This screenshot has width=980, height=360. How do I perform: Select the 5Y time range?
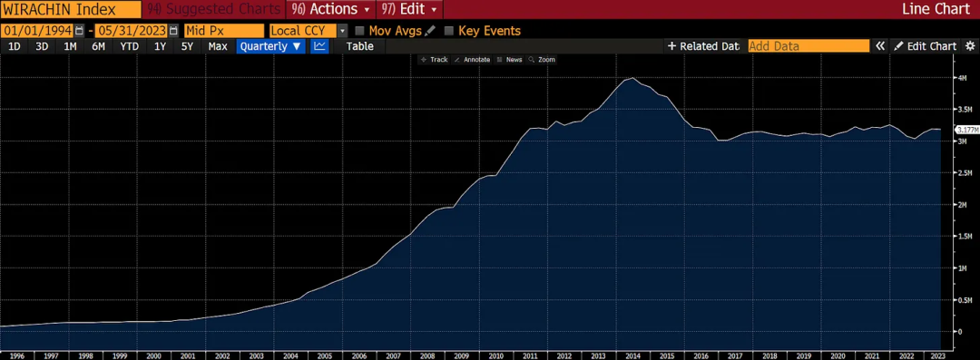coord(187,46)
